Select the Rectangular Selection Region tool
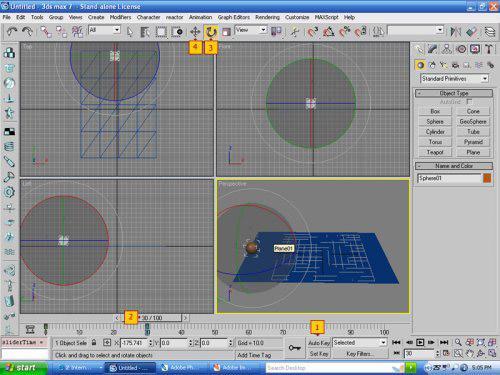 pos(161,32)
